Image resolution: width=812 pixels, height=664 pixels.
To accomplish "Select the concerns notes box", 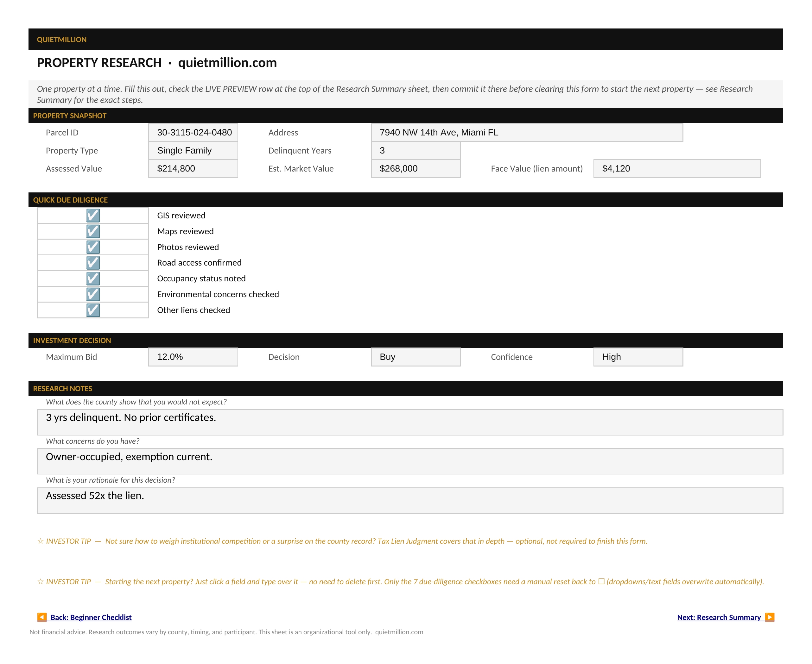I will point(410,461).
